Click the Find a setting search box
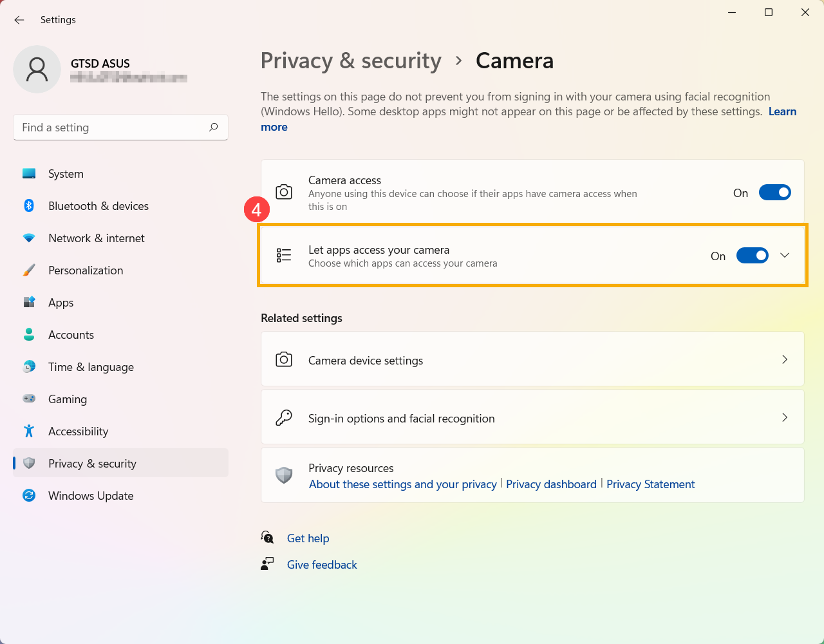Viewport: 824px width, 644px height. [120, 128]
